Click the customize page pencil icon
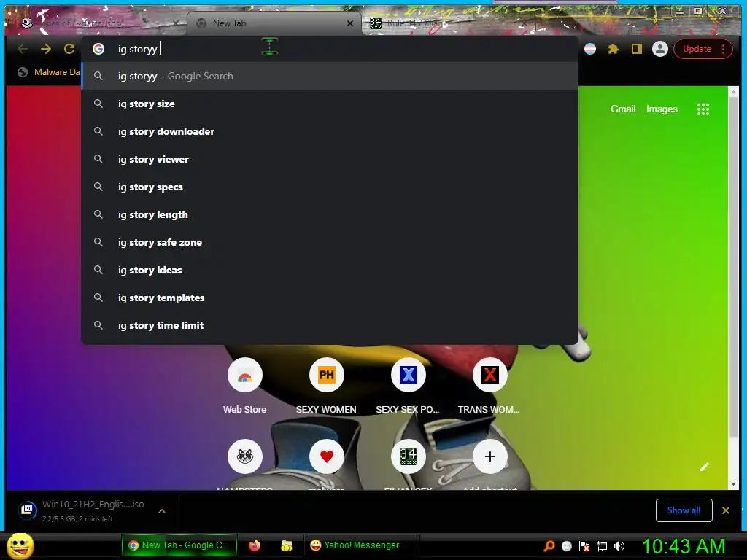747x560 pixels. (704, 467)
